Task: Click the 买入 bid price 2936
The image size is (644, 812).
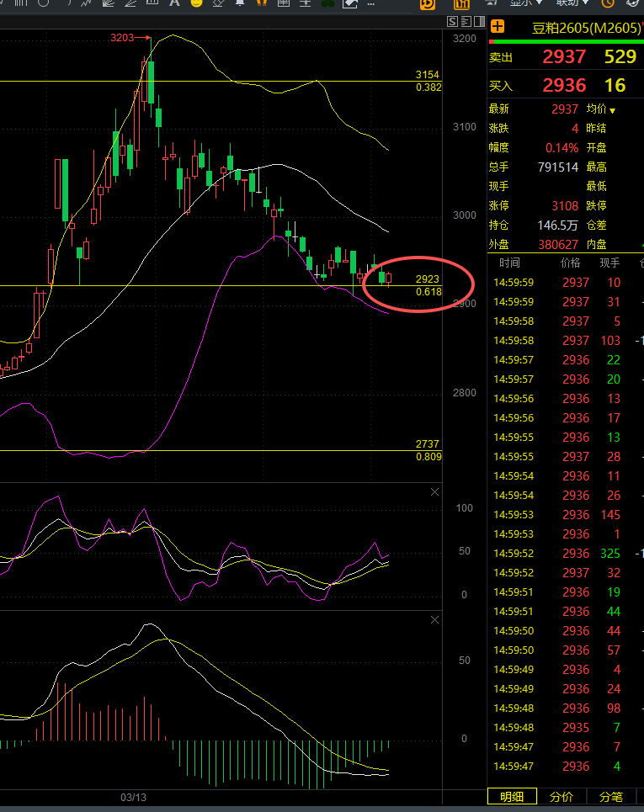Action: [564, 85]
